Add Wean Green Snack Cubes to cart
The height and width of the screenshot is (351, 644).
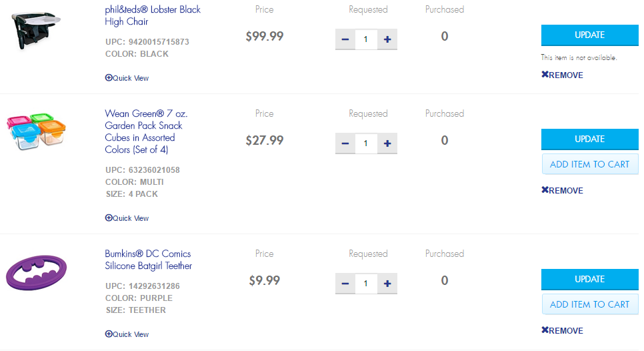pyautogui.click(x=590, y=164)
